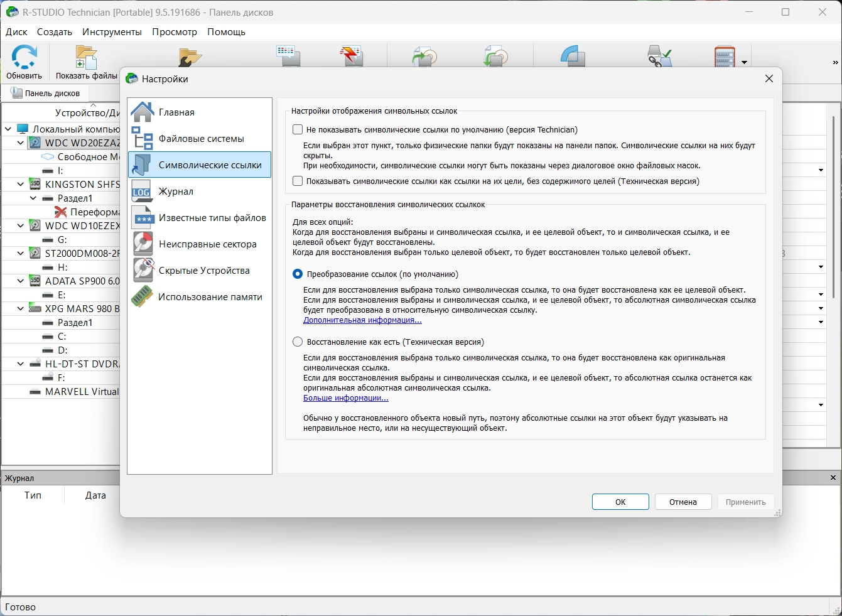Screen dimensions: 842x616
Task: Select the C: volume in the device tree
Action: (x=62, y=336)
